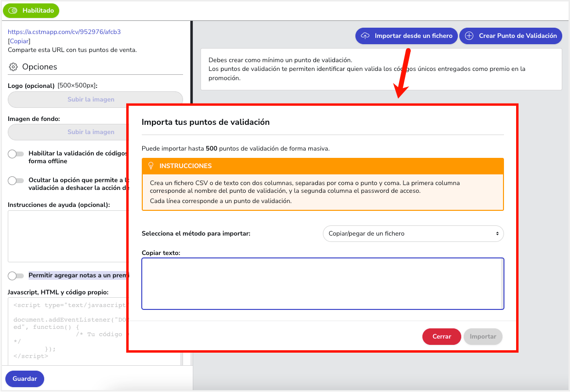The image size is (570, 392).
Task: Click the Opciones section heading
Action: [40, 67]
